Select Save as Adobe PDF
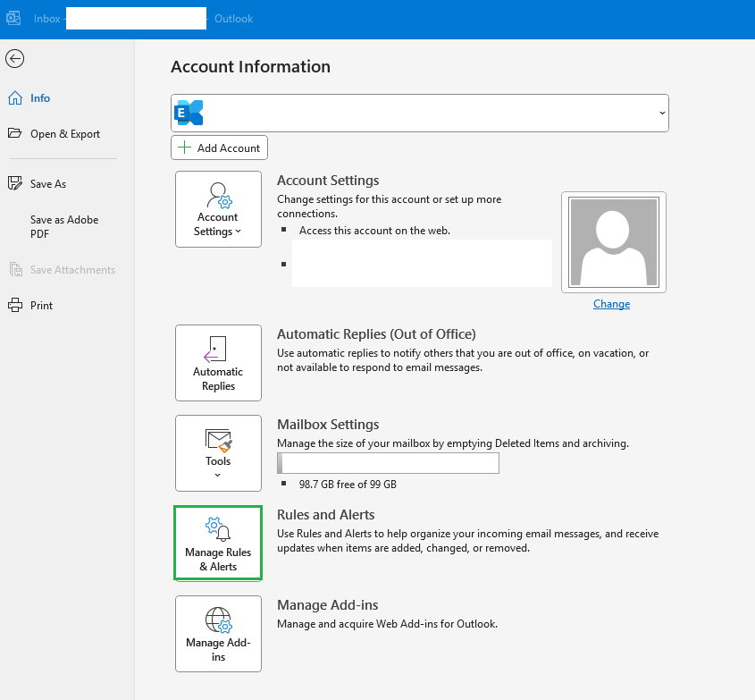 coord(64,227)
